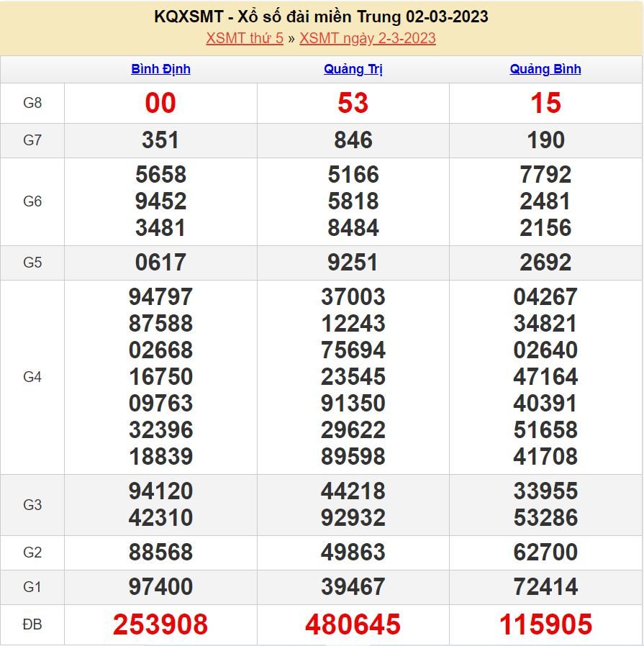Viewport: 644px width, 646px height.
Task: Click G6 number 7792
Action: click(x=545, y=175)
